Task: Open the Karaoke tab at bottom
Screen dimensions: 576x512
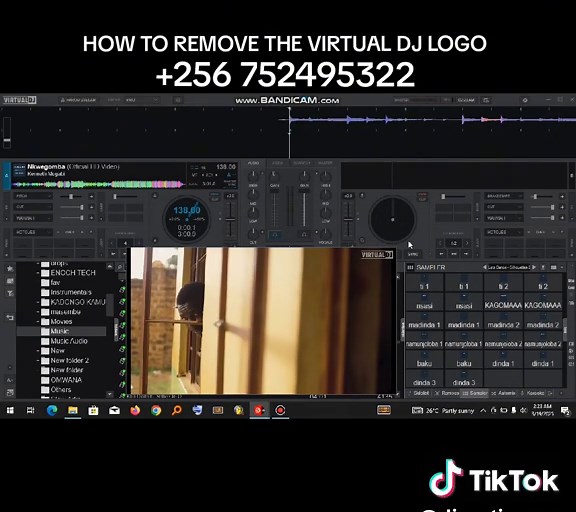Action: point(533,393)
